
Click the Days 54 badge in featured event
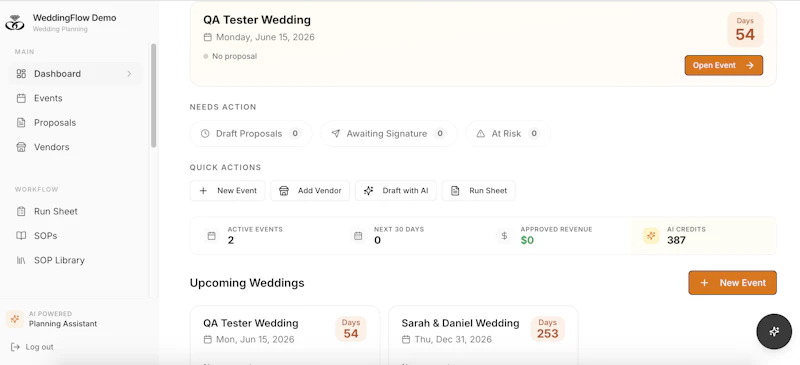point(745,30)
